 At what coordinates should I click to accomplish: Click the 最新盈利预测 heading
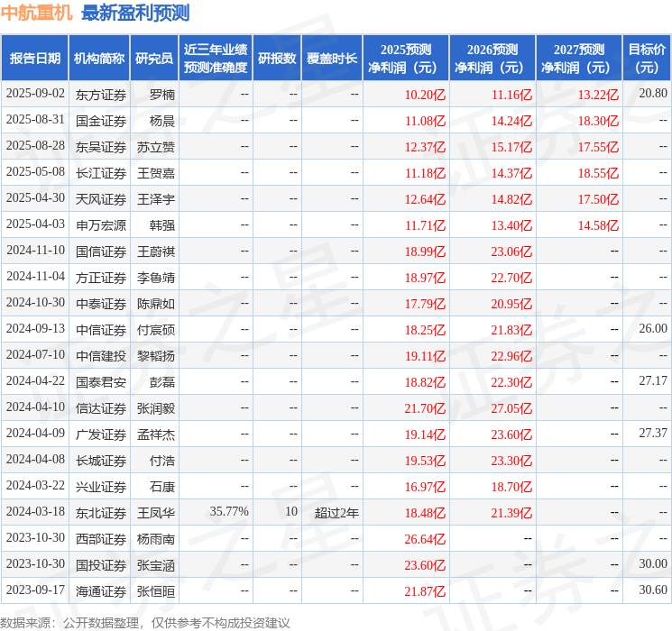tap(135, 13)
